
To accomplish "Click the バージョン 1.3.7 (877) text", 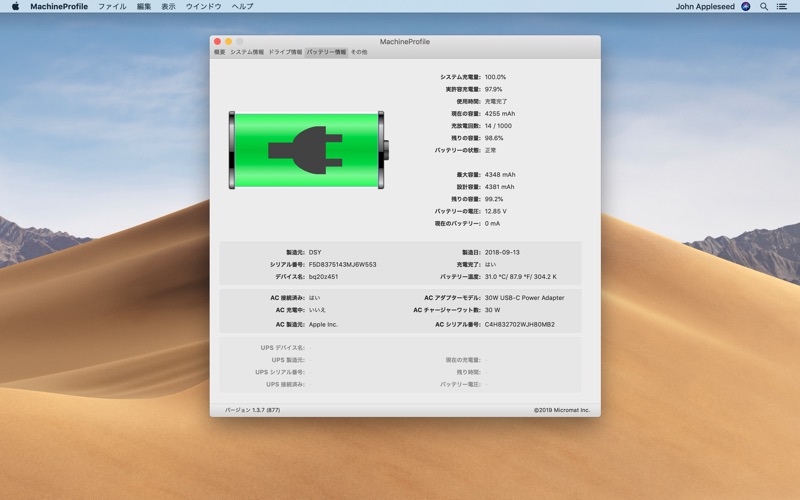I will click(x=253, y=410).
